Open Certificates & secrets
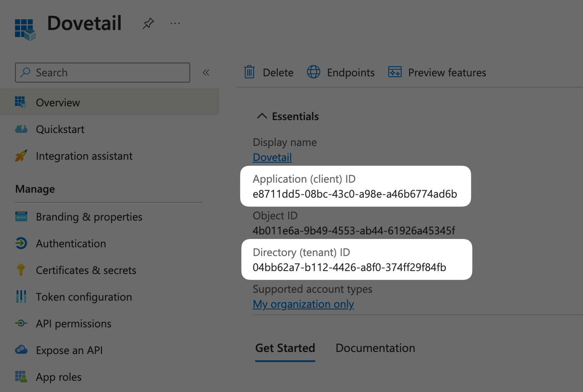The image size is (583, 392). (86, 270)
